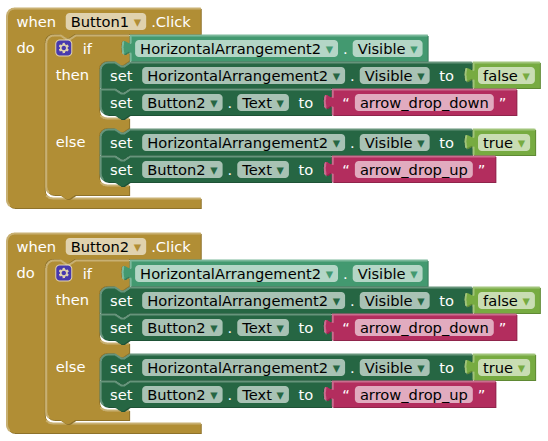Viewport: 548px width, 441px height.
Task: Toggle the false boolean dropdown in Button1 block
Action: tap(506, 76)
